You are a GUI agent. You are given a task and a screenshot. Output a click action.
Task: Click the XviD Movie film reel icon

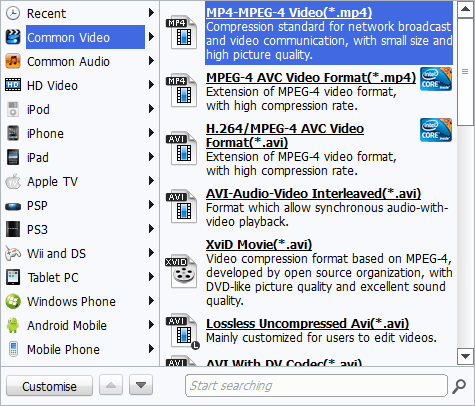pos(181,272)
